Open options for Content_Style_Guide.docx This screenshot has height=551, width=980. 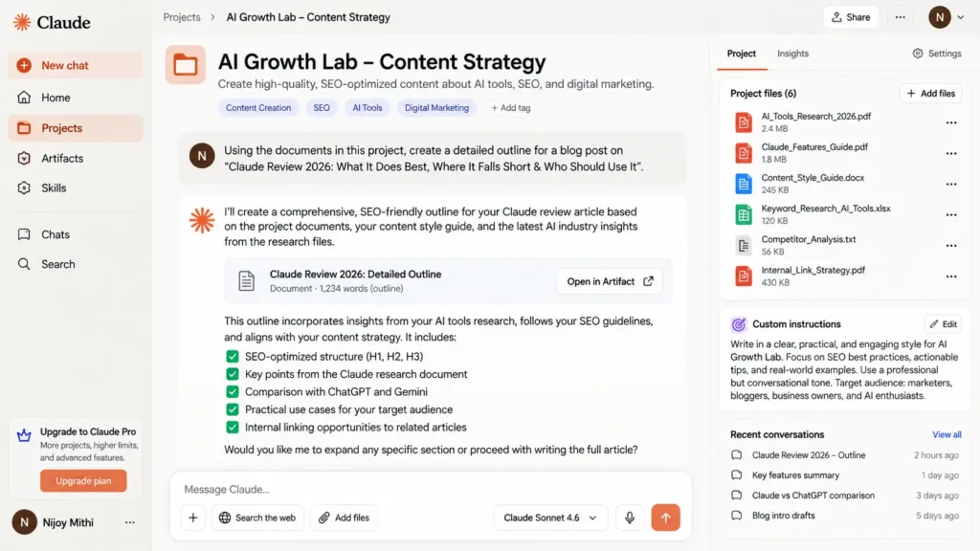point(951,185)
